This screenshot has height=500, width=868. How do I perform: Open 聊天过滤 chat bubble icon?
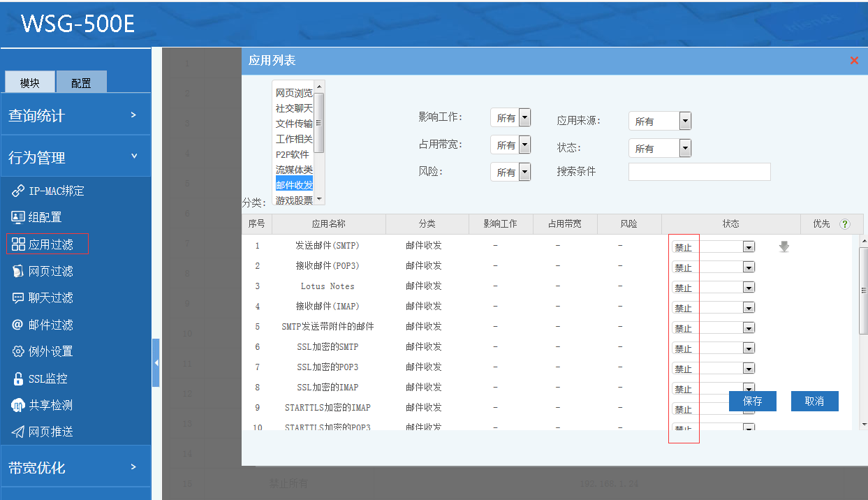[18, 297]
